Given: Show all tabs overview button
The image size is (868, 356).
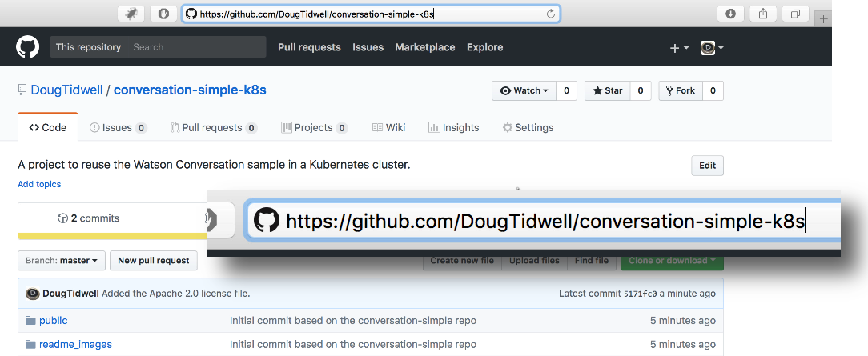Looking at the screenshot, I should click(x=795, y=14).
